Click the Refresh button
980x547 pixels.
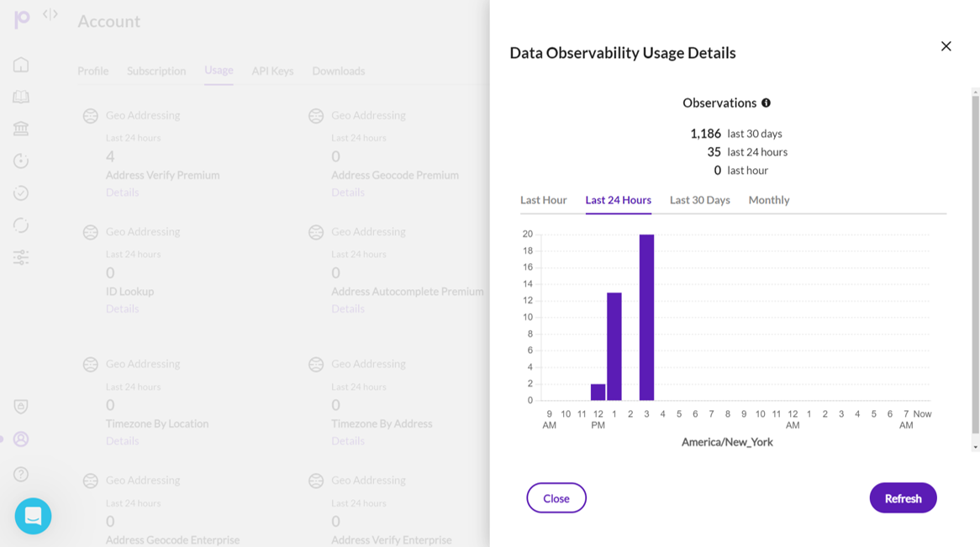pyautogui.click(x=903, y=498)
